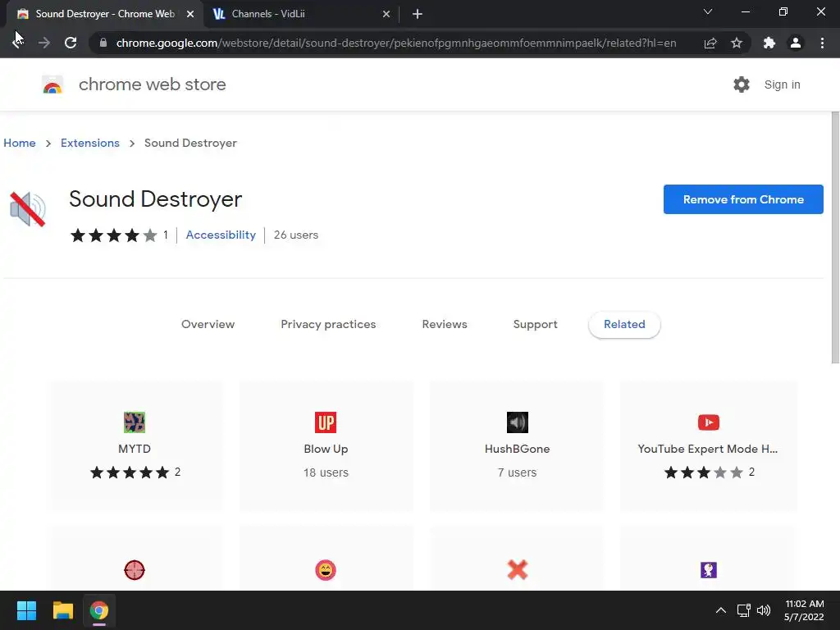Open the red crosshair extension icon
The image size is (840, 630).
pyautogui.click(x=135, y=570)
